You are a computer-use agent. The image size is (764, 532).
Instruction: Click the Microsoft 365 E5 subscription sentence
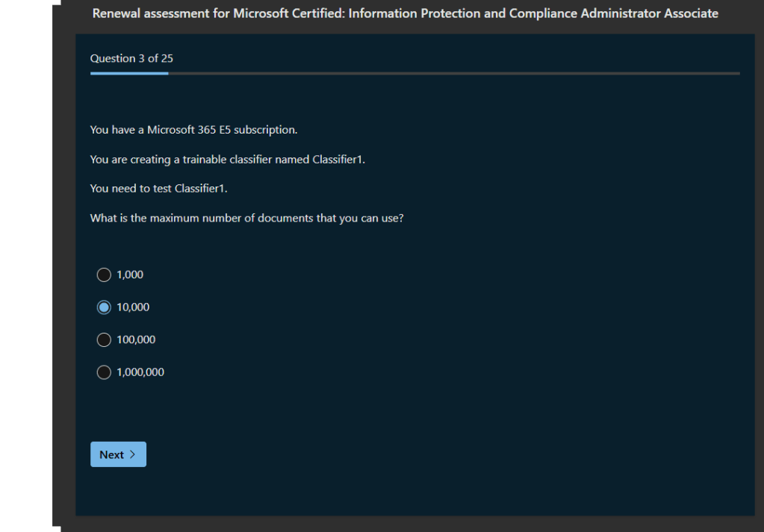(193, 130)
